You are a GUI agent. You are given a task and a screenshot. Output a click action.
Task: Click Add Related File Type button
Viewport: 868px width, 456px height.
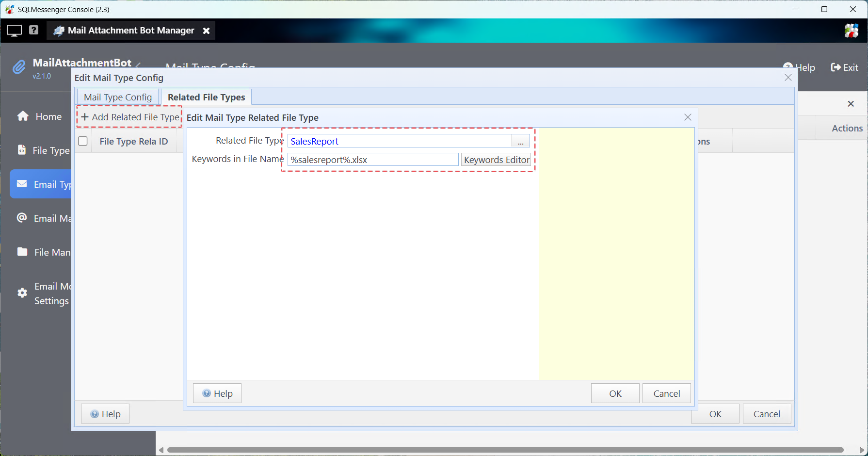[130, 117]
